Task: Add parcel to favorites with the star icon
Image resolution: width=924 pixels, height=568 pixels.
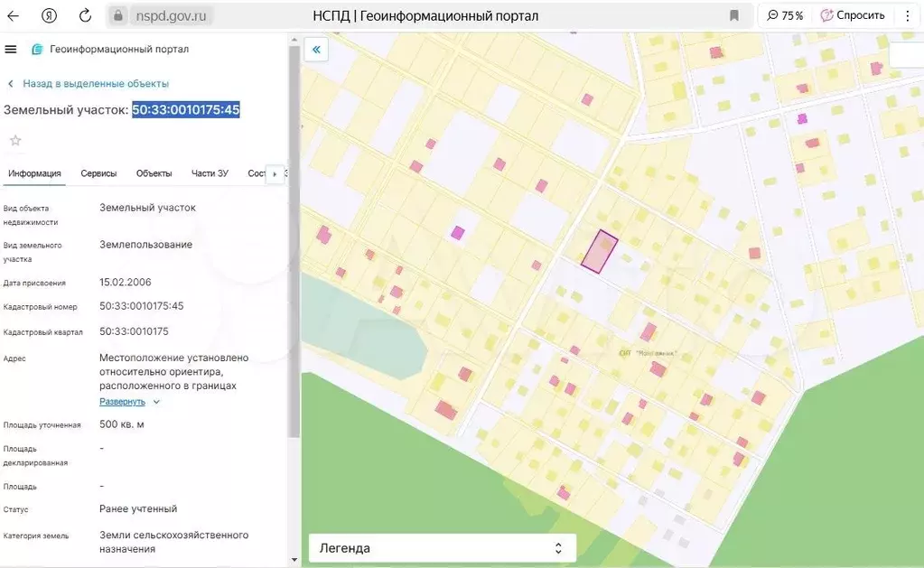Action: (16, 140)
